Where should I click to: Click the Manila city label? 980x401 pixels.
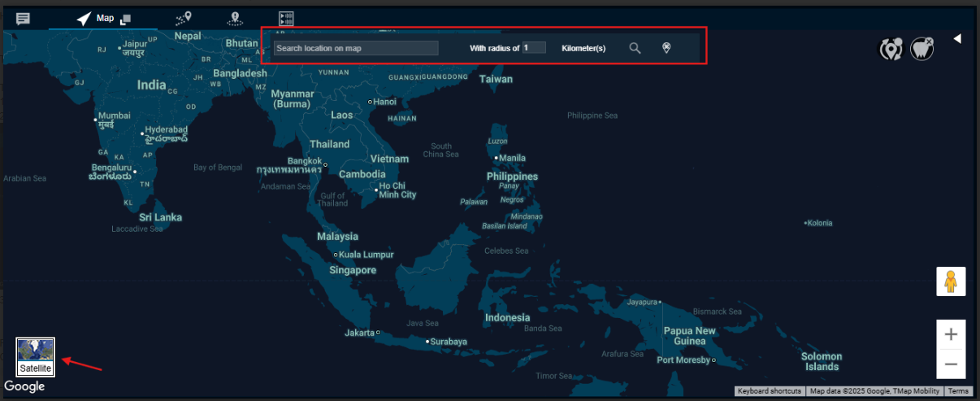pos(512,158)
